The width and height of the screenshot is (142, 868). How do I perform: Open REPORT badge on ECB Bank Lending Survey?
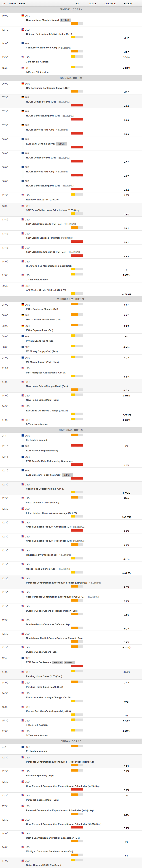(x=61, y=144)
